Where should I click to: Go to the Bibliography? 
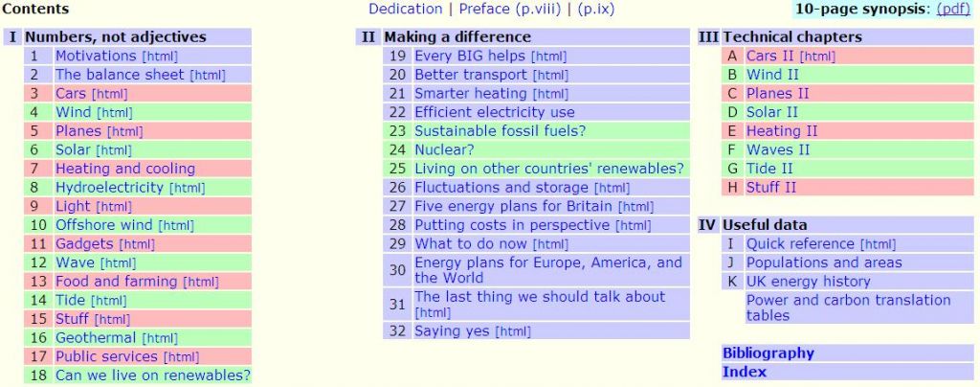[768, 353]
